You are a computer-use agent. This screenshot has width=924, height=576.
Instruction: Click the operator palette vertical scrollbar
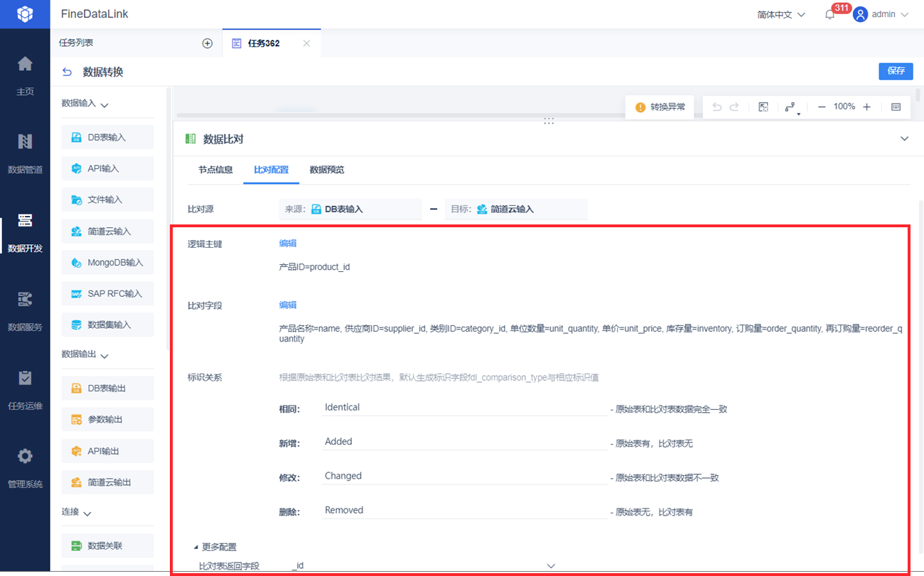click(168, 219)
